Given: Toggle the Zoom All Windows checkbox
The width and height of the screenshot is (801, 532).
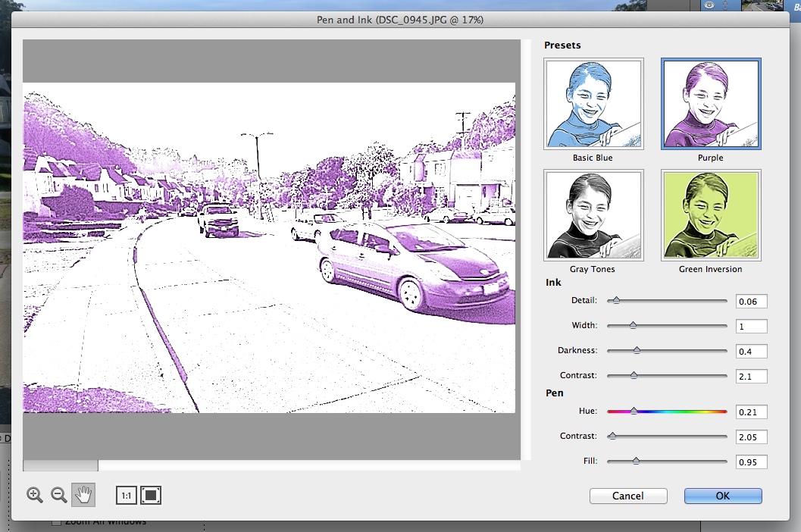Looking at the screenshot, I should (56, 521).
